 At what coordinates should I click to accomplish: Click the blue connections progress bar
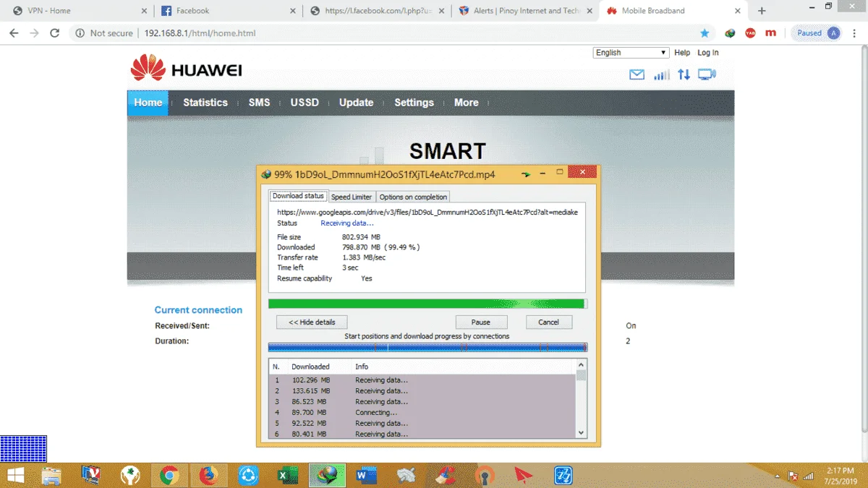point(427,348)
